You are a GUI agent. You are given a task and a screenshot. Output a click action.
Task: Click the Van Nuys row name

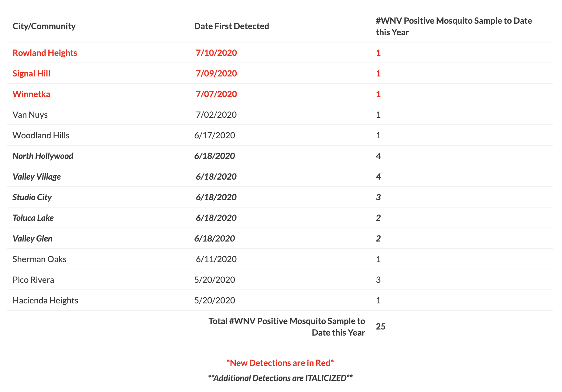pyautogui.click(x=30, y=115)
